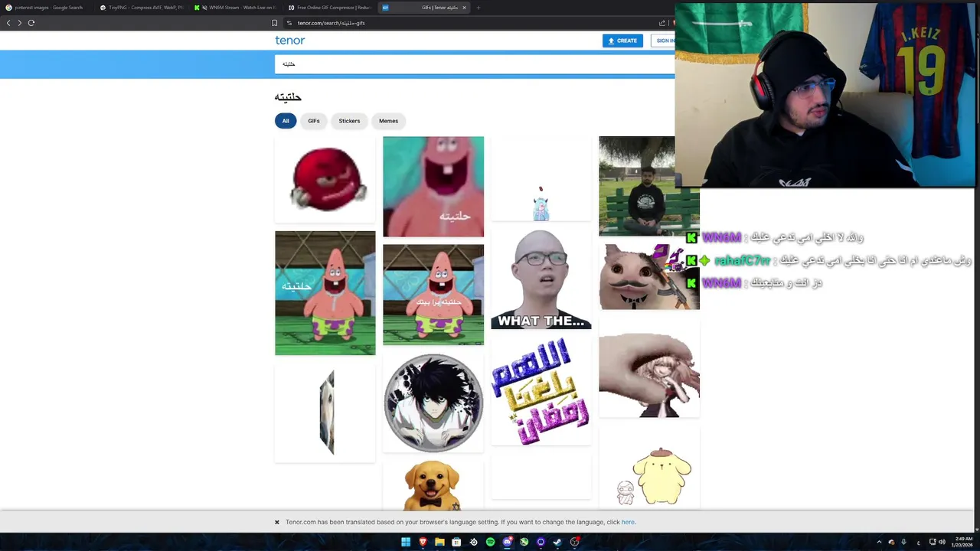
Task: Go to the Tenor logo home link
Action: coord(290,41)
